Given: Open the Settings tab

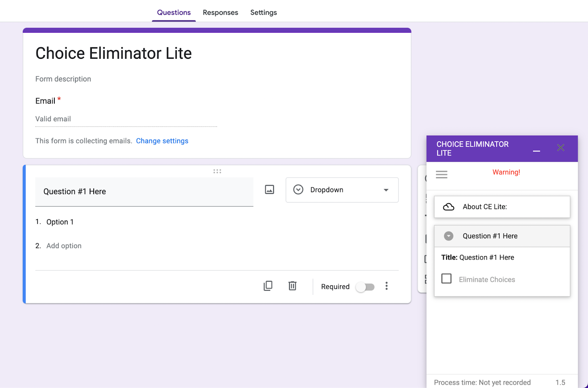Looking at the screenshot, I should (263, 12).
